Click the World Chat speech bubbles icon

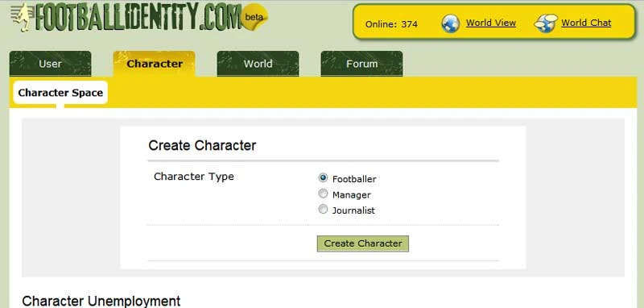pyautogui.click(x=546, y=23)
